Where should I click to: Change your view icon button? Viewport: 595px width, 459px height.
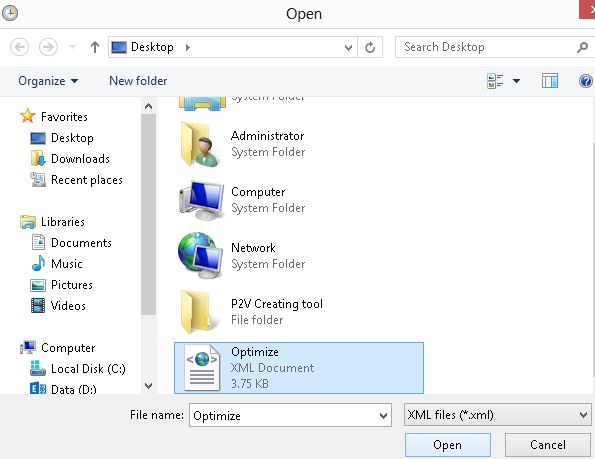(495, 81)
